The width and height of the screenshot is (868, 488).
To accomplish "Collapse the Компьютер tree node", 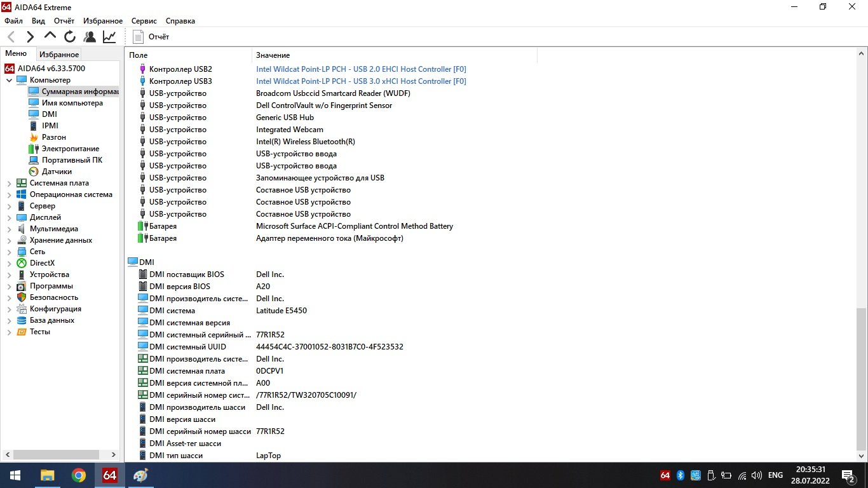I will pos(9,80).
